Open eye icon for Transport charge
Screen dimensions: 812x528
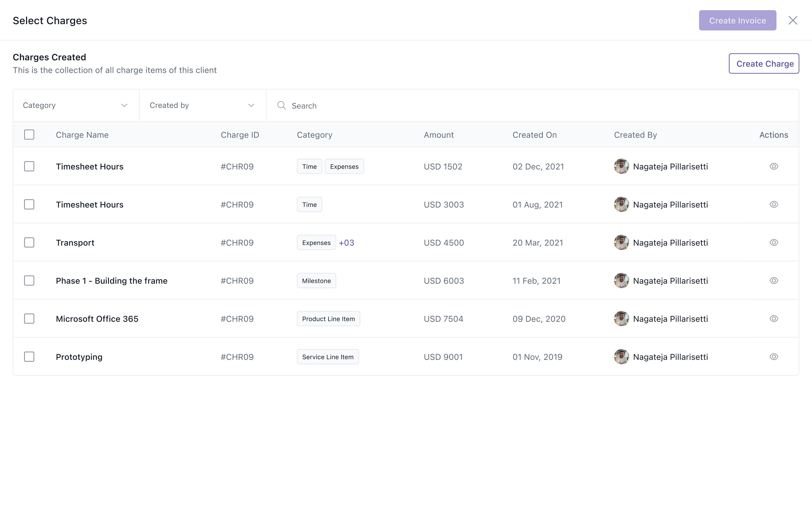tap(774, 242)
